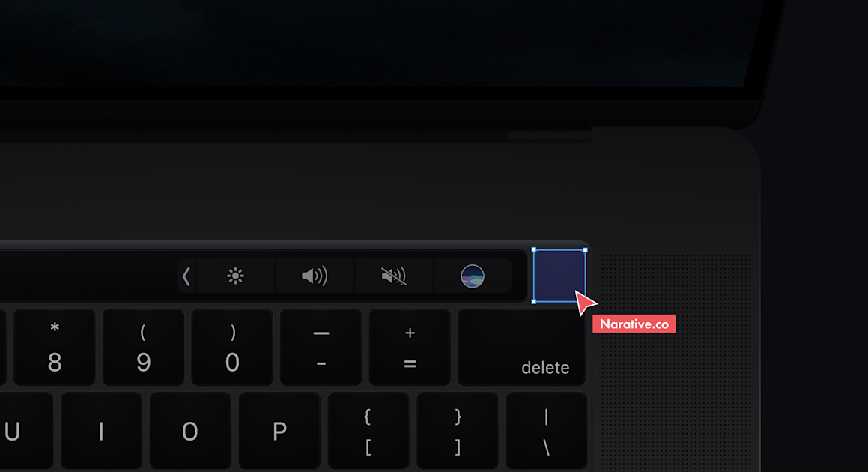Click the letter I key
The image size is (868, 472).
101,431
